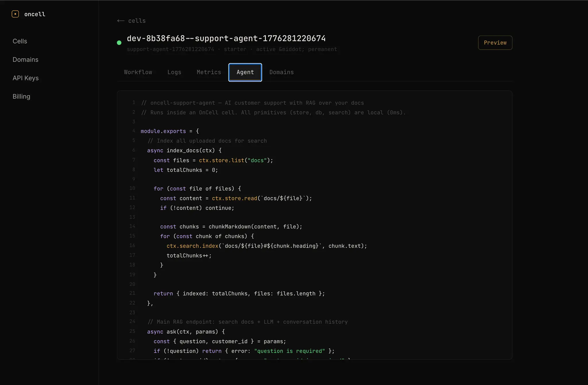Open Domains in the sidebar

click(26, 60)
